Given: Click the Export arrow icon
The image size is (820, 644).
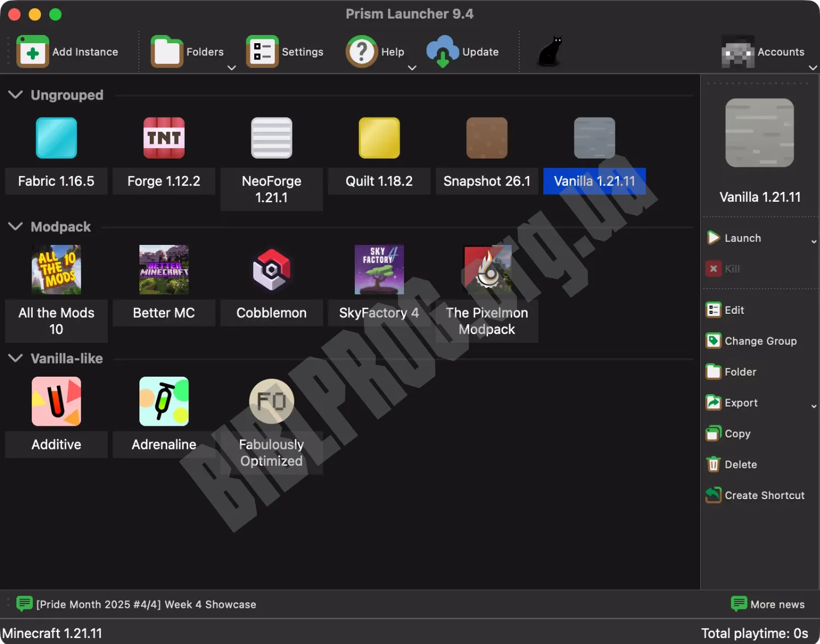Looking at the screenshot, I should [x=713, y=403].
